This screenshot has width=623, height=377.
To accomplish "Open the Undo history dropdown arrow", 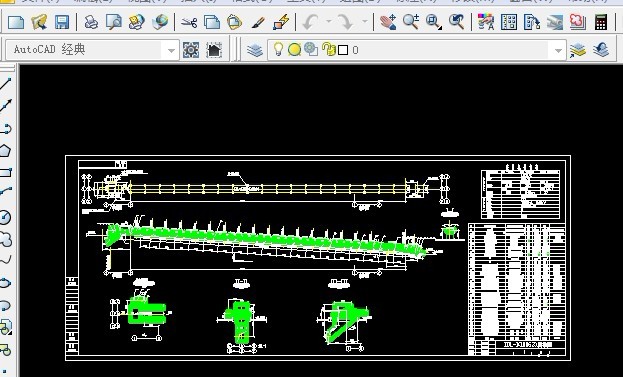I will [x=329, y=22].
